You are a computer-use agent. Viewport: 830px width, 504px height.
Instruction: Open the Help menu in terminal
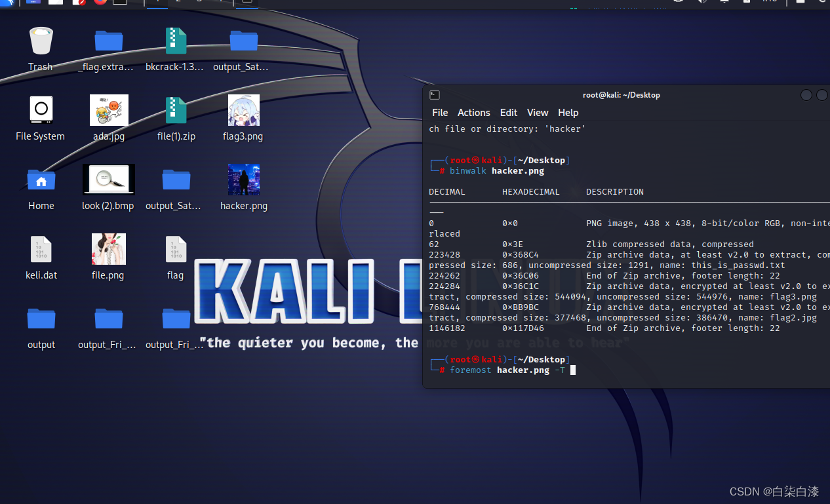tap(568, 113)
